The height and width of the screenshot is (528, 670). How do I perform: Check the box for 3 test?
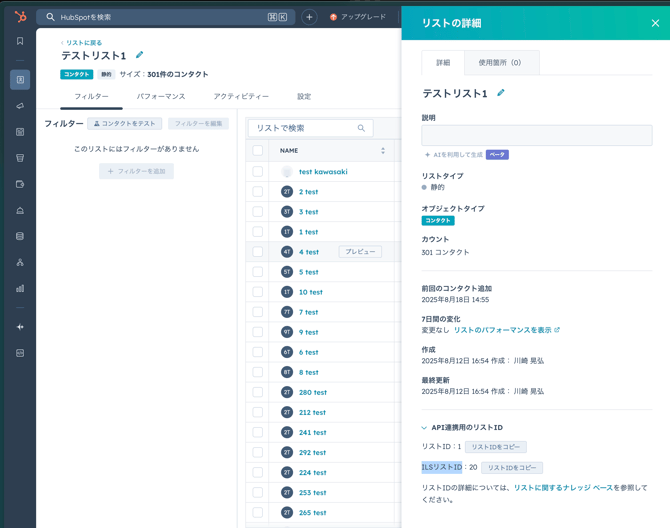point(258,211)
